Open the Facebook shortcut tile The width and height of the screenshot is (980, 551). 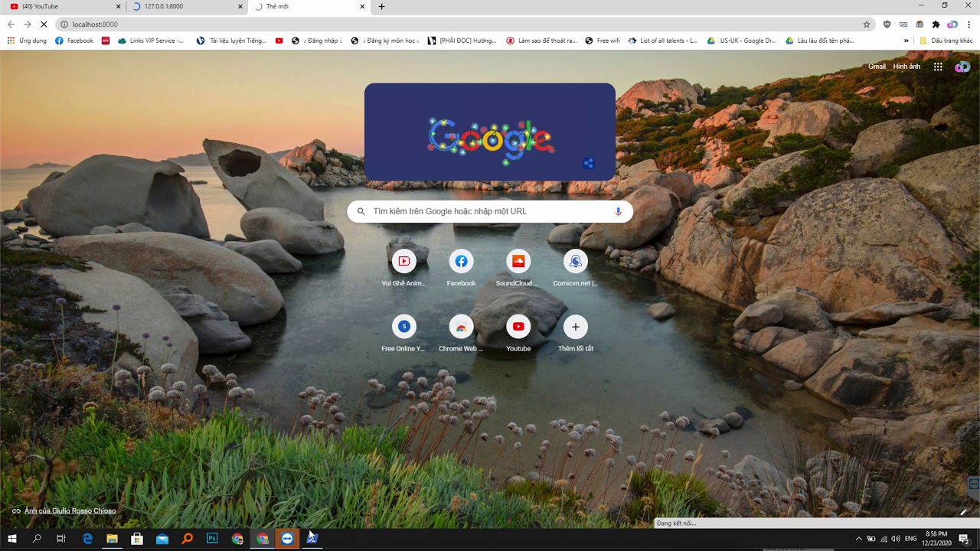(461, 269)
